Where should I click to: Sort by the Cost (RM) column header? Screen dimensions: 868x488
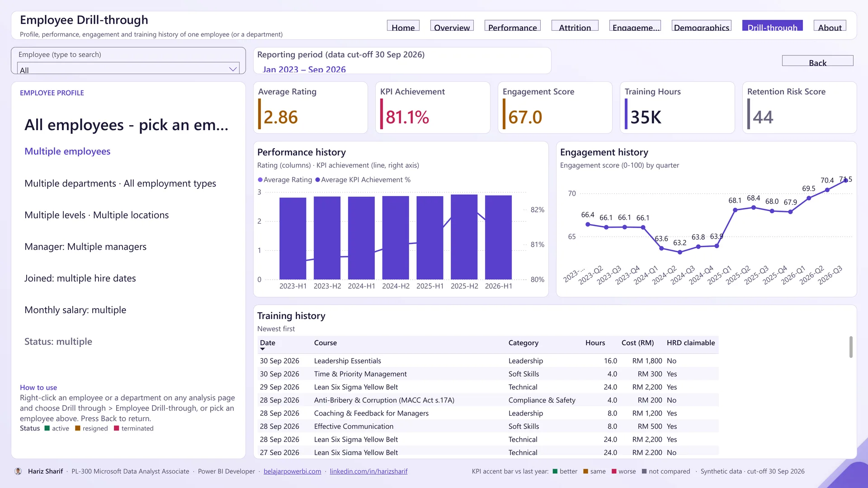point(637,343)
